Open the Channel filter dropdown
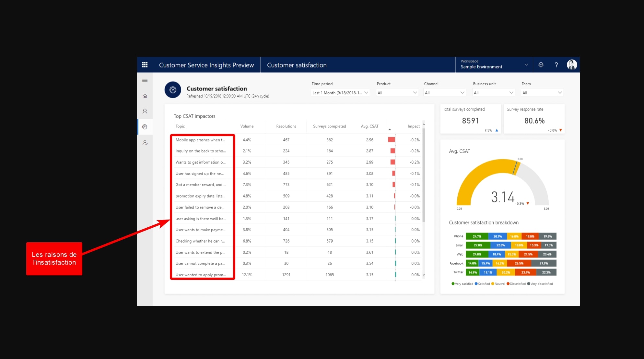 [x=444, y=93]
